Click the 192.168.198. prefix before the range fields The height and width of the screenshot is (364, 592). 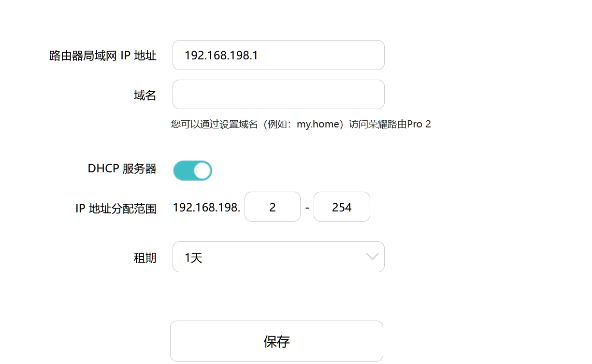tap(206, 208)
